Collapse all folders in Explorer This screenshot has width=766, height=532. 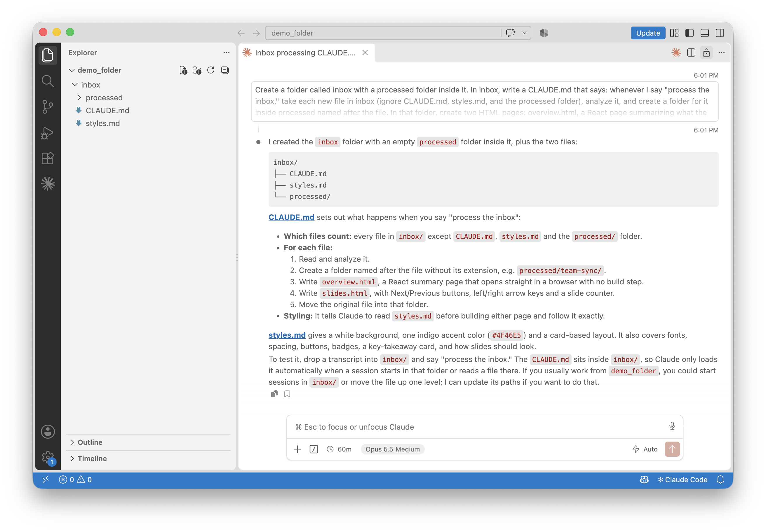[x=225, y=70]
